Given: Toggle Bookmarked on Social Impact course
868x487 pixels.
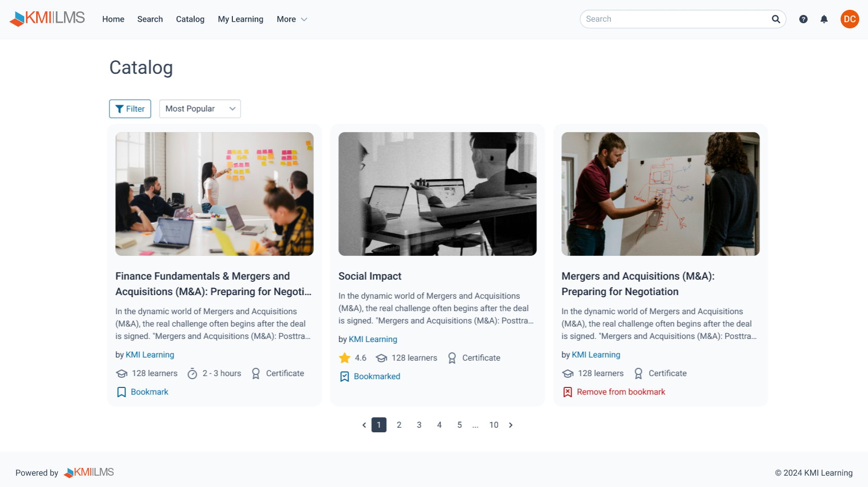Looking at the screenshot, I should [370, 377].
